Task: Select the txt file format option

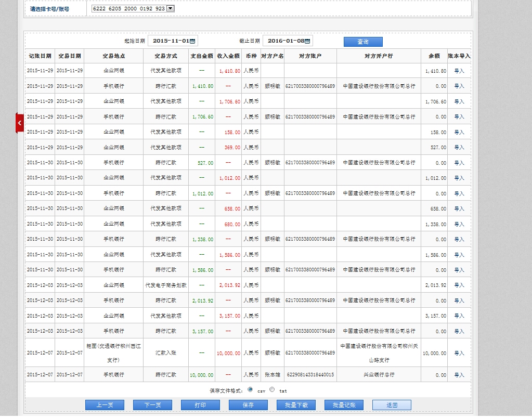Action: point(272,389)
